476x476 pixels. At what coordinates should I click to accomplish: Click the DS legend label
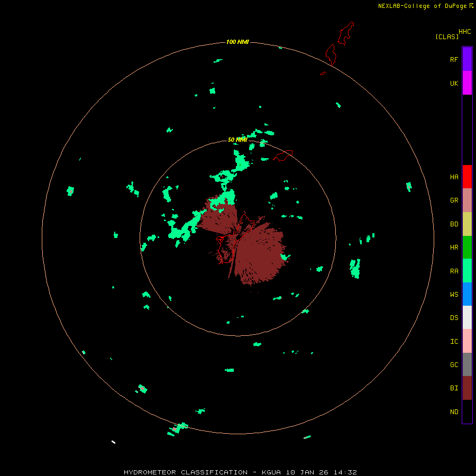click(454, 318)
